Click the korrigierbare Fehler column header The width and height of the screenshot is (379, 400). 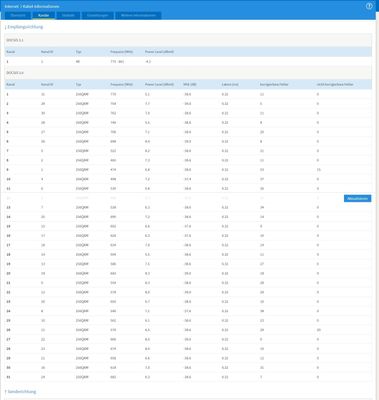pos(274,85)
